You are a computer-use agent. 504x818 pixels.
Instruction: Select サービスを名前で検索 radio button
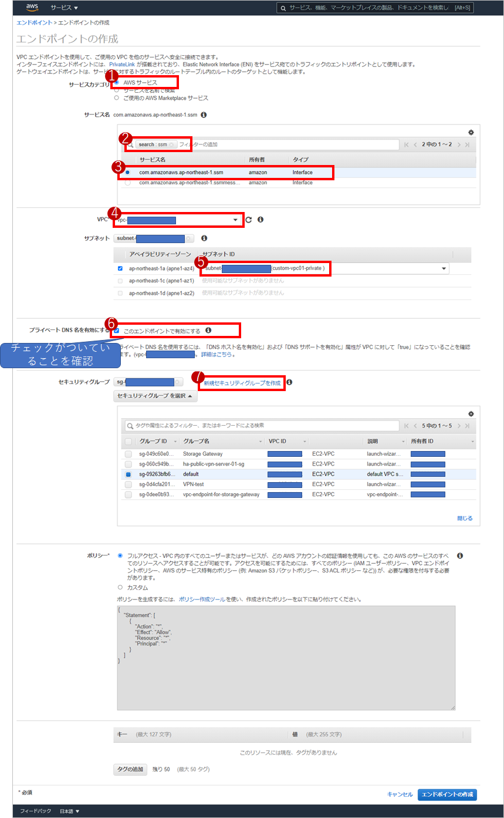(x=116, y=90)
